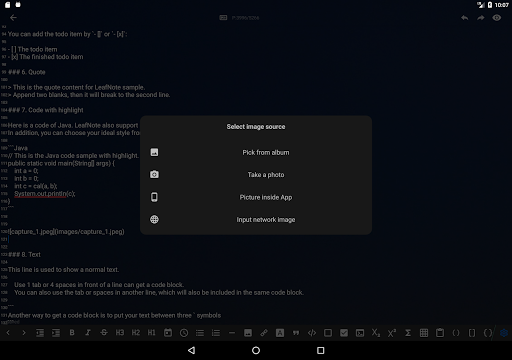Insert a numbered list
The width and height of the screenshot is (512, 360).
point(216,333)
